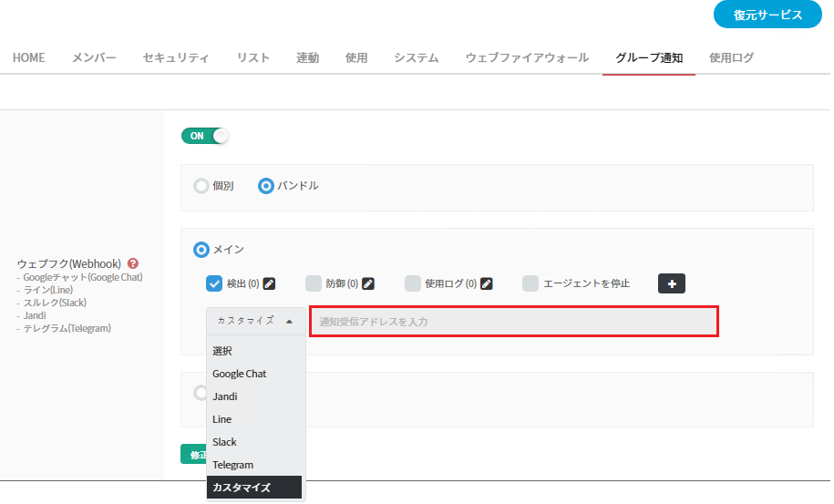Uncheck the 検出 checkbox
The height and width of the screenshot is (504, 834).
(215, 283)
